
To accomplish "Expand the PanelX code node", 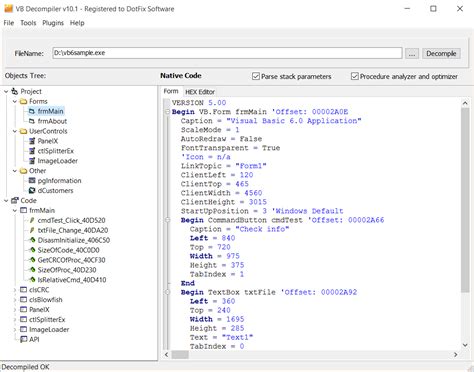I will tap(15, 310).
